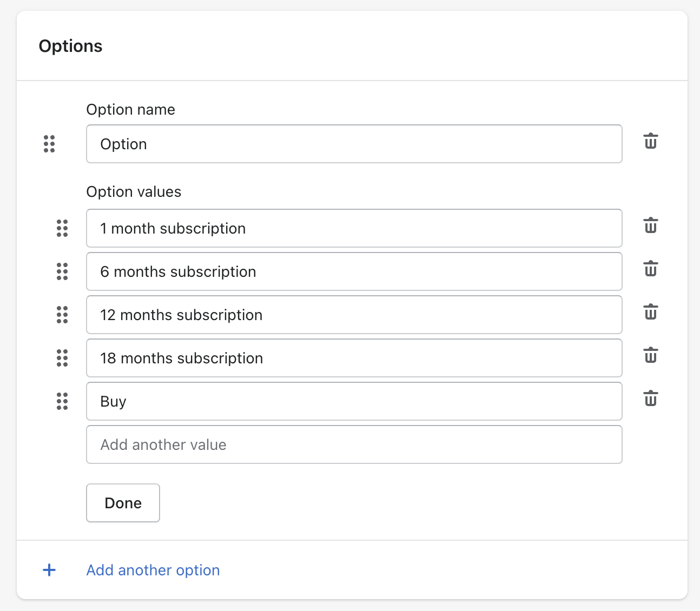Viewport: 700px width, 611px height.
Task: Focus the Add another value field
Action: point(354,444)
